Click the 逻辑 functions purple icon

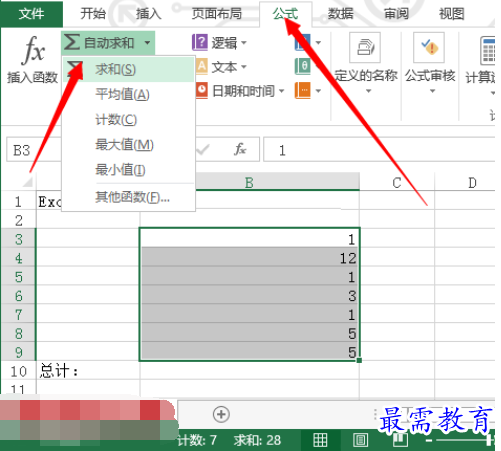click(200, 43)
